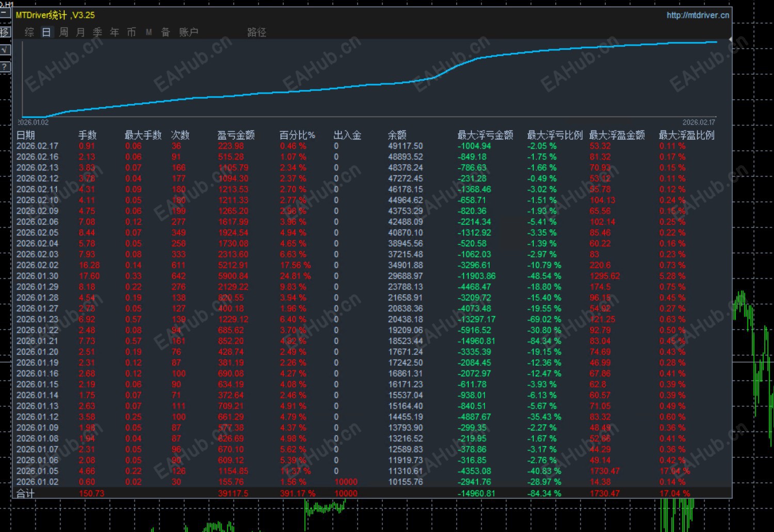Click balance value 44964.62

[405, 200]
